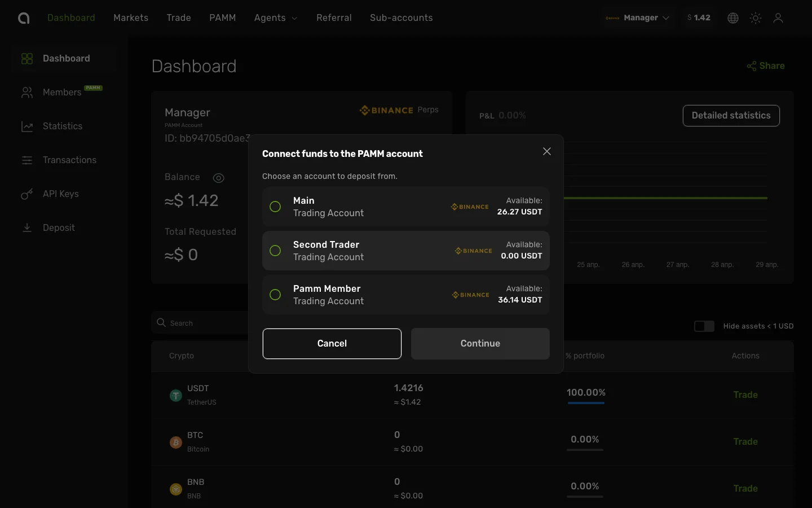Go to Deposit via sidebar icon

point(59,227)
